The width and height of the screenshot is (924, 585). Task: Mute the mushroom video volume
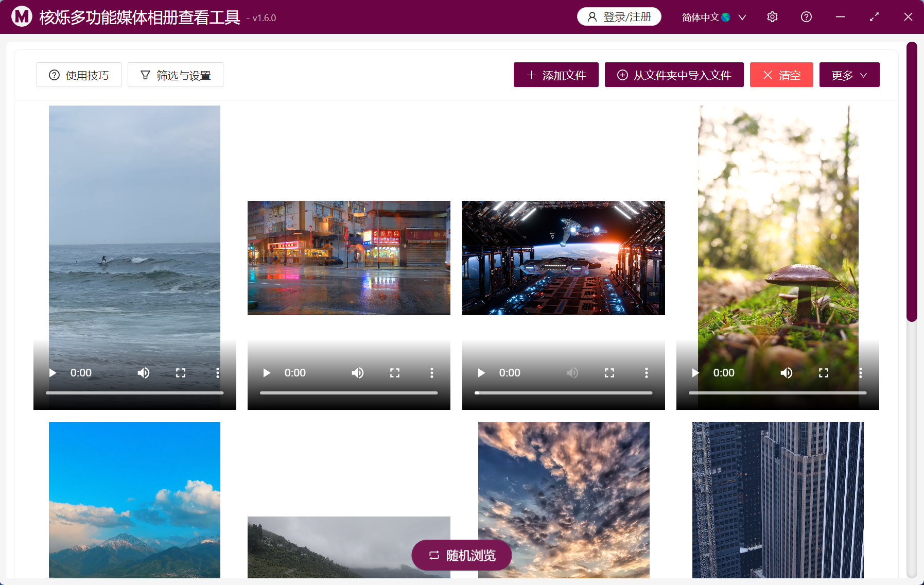coord(787,372)
